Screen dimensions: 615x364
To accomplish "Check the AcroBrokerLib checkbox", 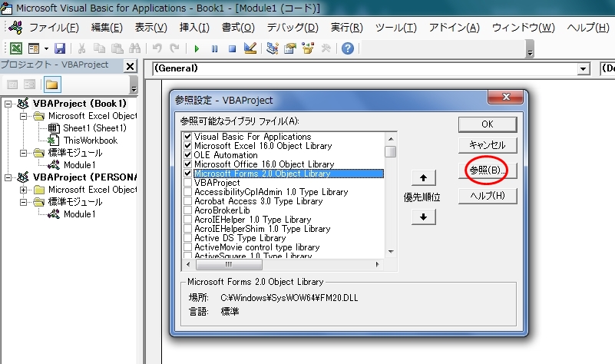I will coord(187,210).
